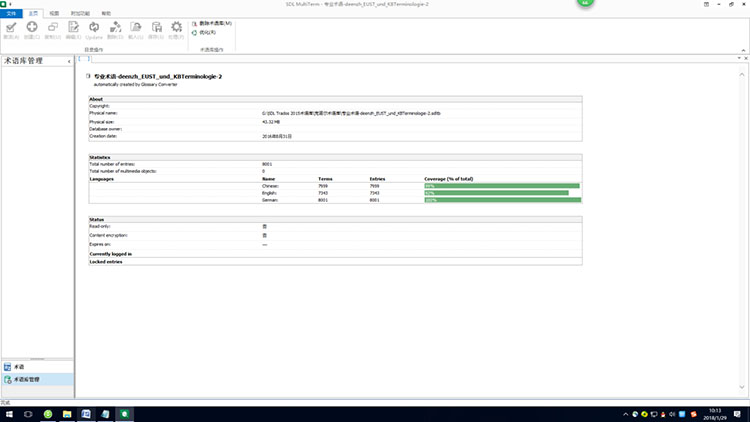Switch to the 附加功能 add-ins ribbon tab

pyautogui.click(x=80, y=13)
